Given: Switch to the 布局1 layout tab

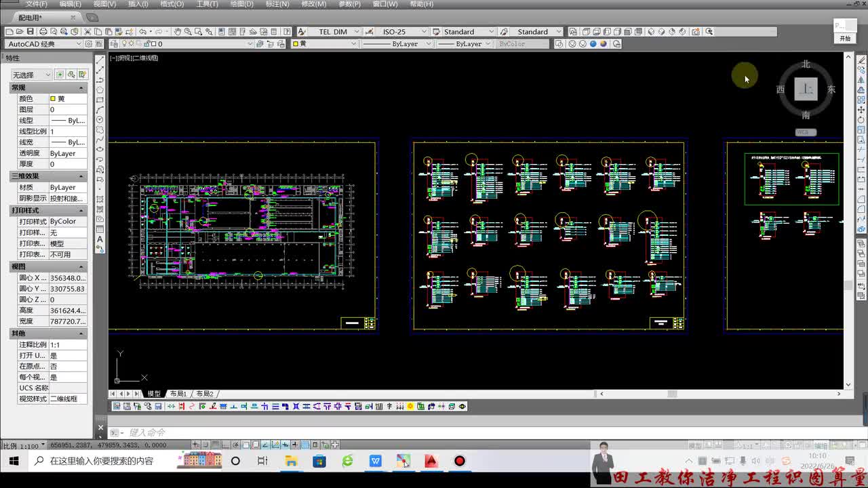Looking at the screenshot, I should click(x=178, y=394).
